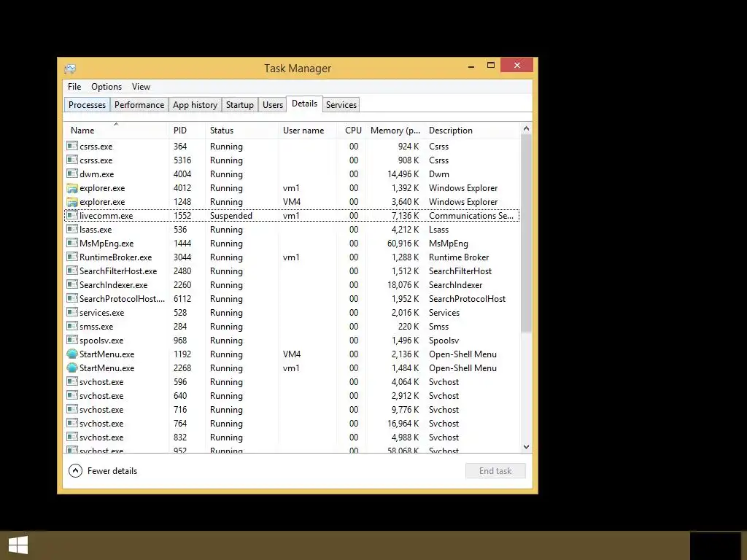Click the SearchFilterHost.exe process icon
Image resolution: width=747 pixels, height=560 pixels.
(x=72, y=271)
